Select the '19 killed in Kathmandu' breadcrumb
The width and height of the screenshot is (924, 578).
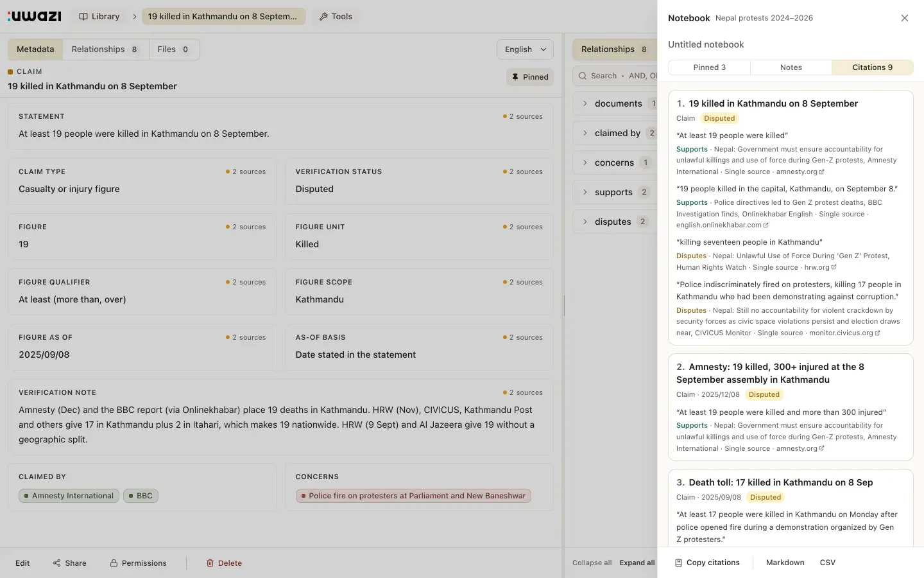pos(223,17)
